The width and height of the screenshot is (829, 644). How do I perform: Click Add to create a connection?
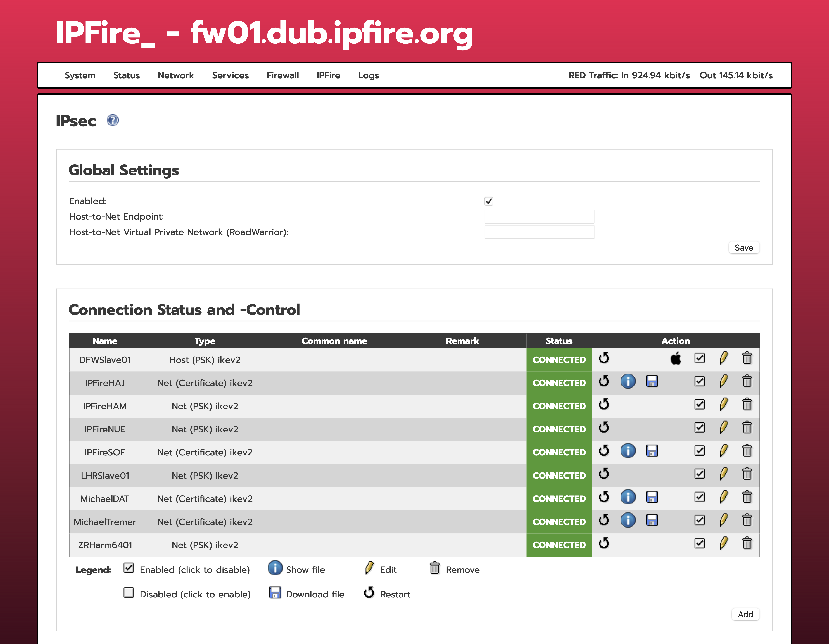pos(745,614)
